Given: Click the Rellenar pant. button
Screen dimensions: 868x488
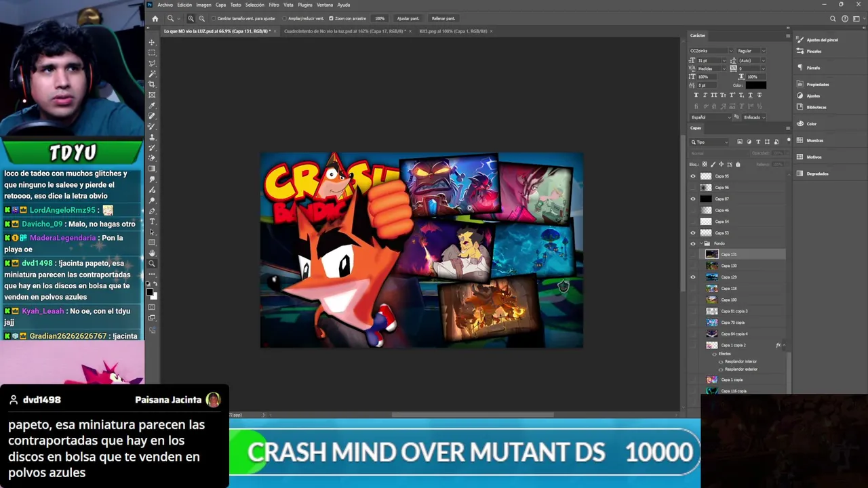Looking at the screenshot, I should click(443, 18).
